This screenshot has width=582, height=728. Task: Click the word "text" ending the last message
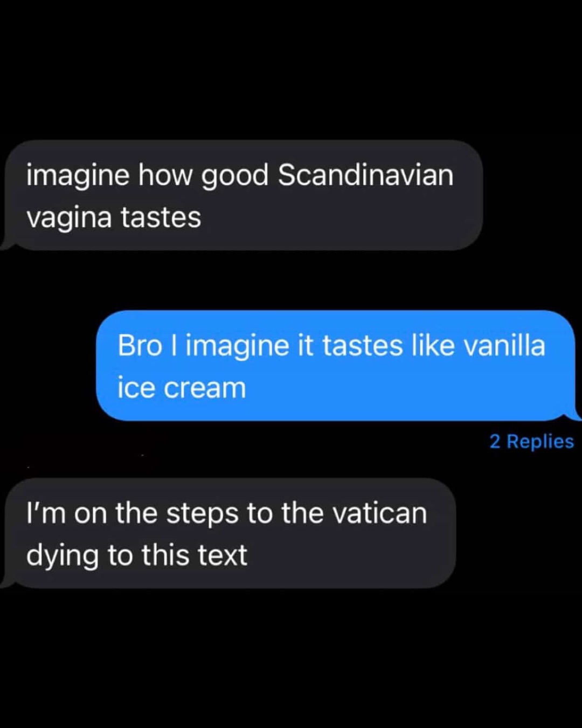click(222, 556)
